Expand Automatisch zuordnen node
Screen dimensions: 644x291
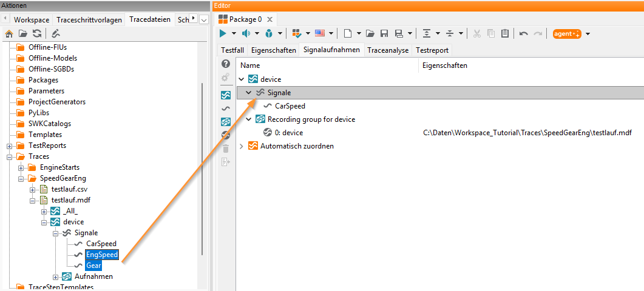point(242,146)
